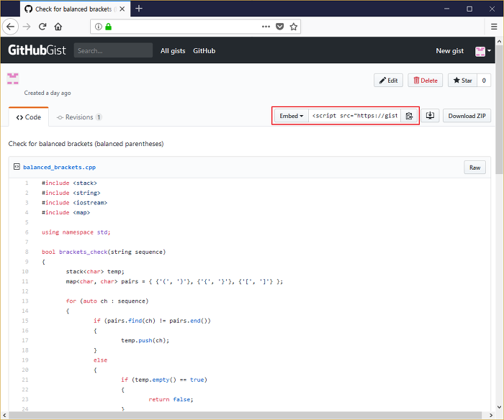Click the browser forward arrow

[x=27, y=27]
